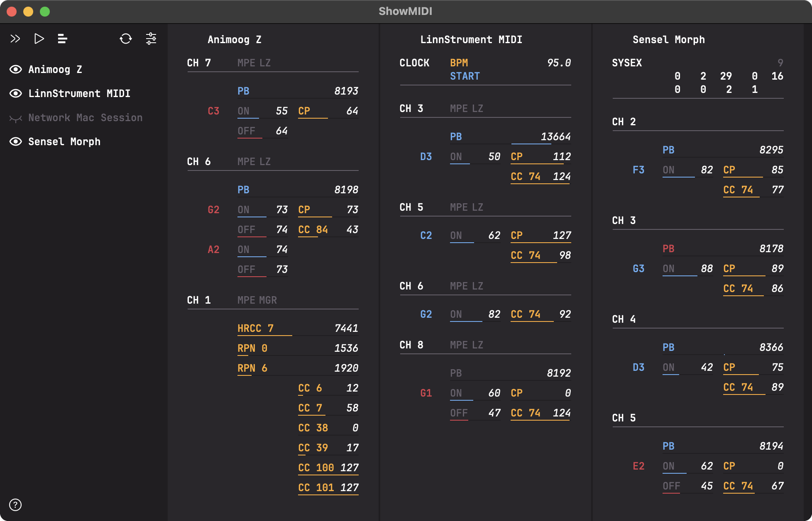Select Sensel Morph device name in sidebar
The image size is (812, 521).
point(64,141)
